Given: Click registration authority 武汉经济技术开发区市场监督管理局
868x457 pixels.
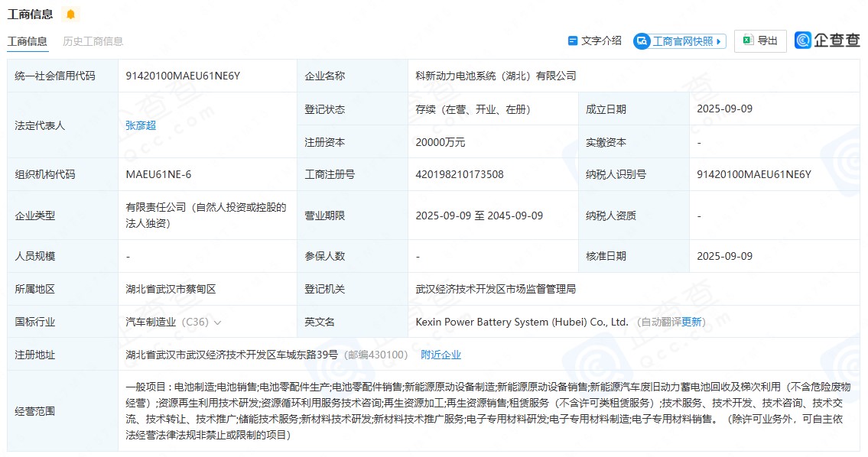Looking at the screenshot, I should click(496, 290).
